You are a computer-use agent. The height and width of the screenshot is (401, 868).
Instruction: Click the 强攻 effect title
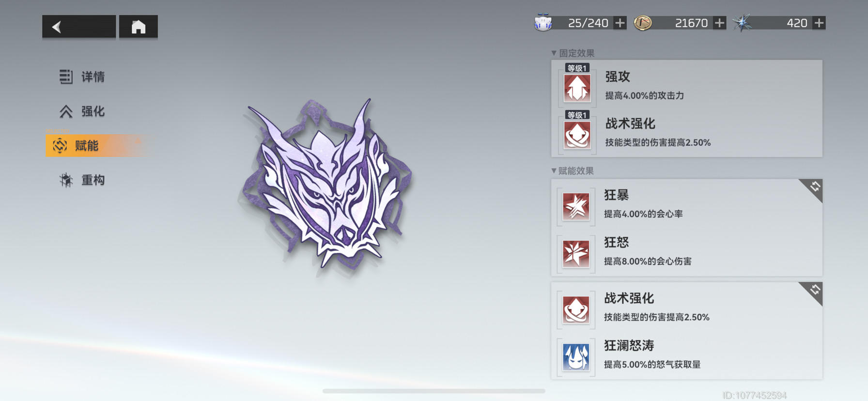pyautogui.click(x=618, y=77)
